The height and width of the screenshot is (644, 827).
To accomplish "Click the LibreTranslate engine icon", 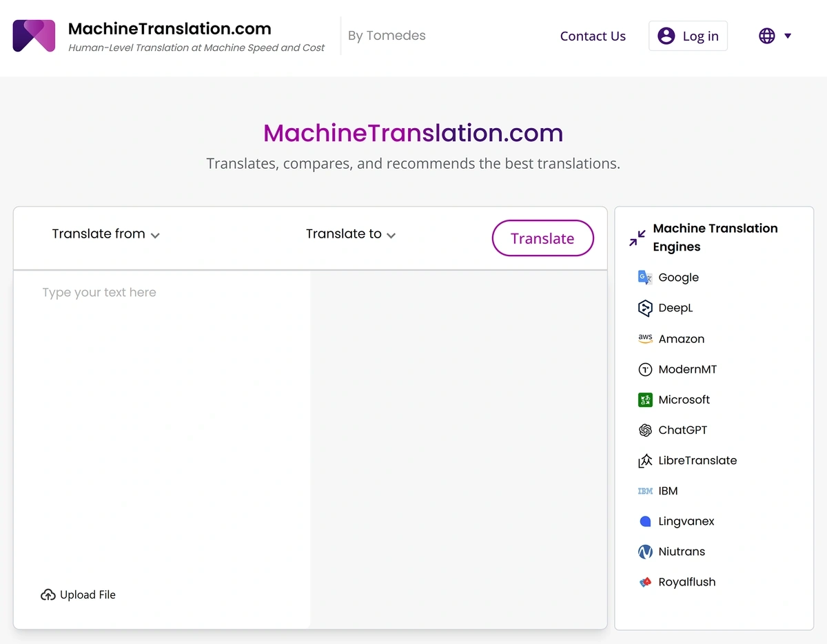I will click(x=645, y=461).
